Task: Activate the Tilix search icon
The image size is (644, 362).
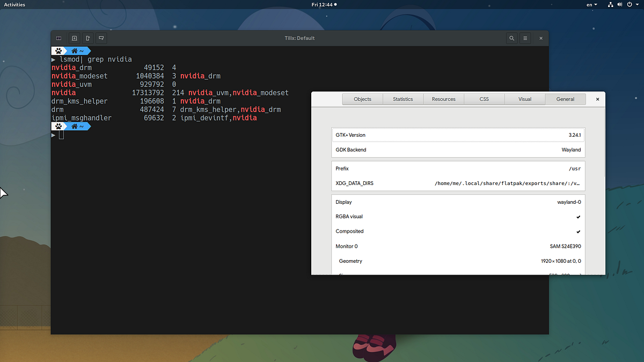Action: tap(511, 38)
